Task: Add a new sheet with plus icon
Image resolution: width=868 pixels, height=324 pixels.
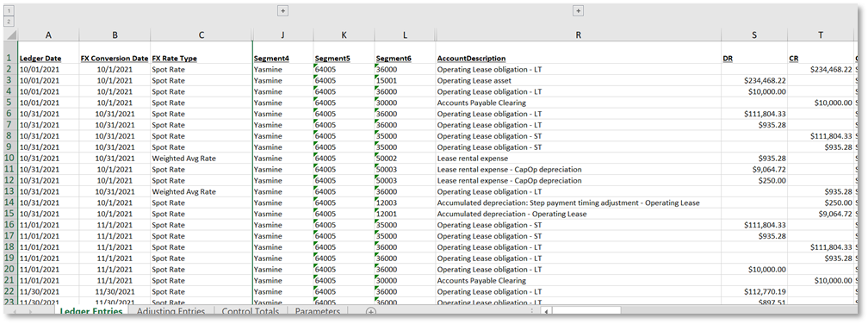Action: point(371,312)
